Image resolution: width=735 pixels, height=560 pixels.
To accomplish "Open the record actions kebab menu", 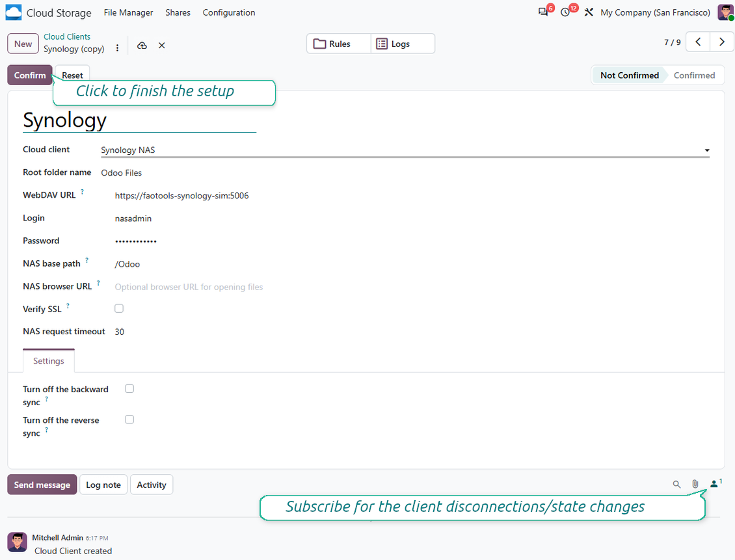I will pos(117,47).
